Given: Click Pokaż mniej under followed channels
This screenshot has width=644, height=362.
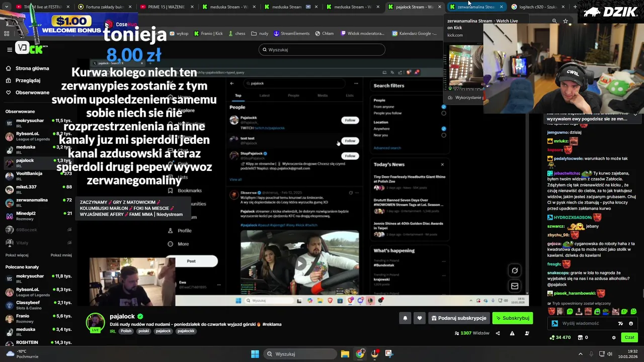Looking at the screenshot, I should 61,255.
